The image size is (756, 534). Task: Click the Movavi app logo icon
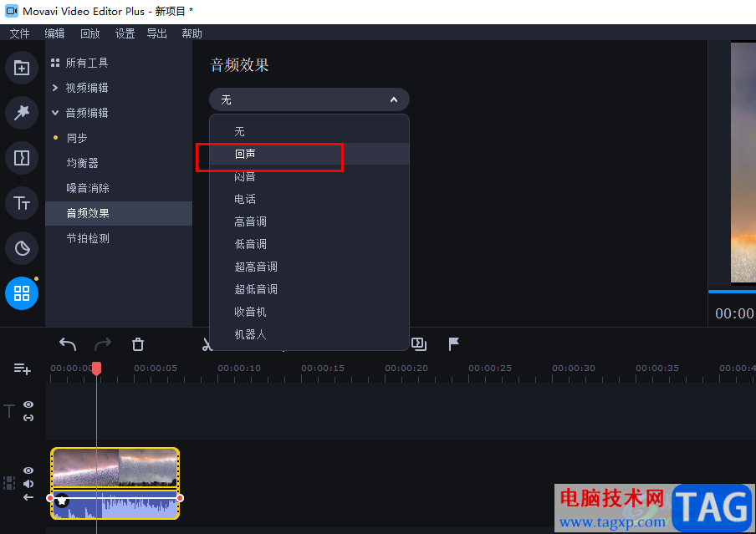11,11
